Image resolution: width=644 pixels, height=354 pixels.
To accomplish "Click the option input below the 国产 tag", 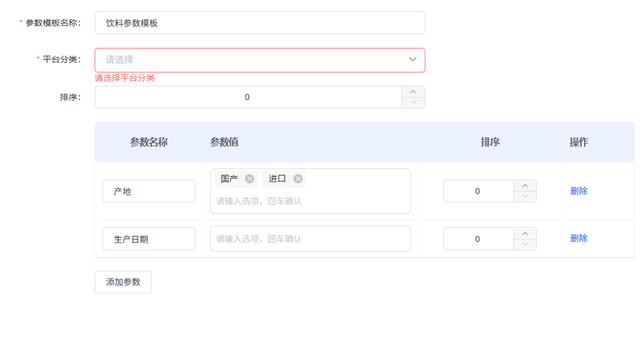I will coord(310,201).
